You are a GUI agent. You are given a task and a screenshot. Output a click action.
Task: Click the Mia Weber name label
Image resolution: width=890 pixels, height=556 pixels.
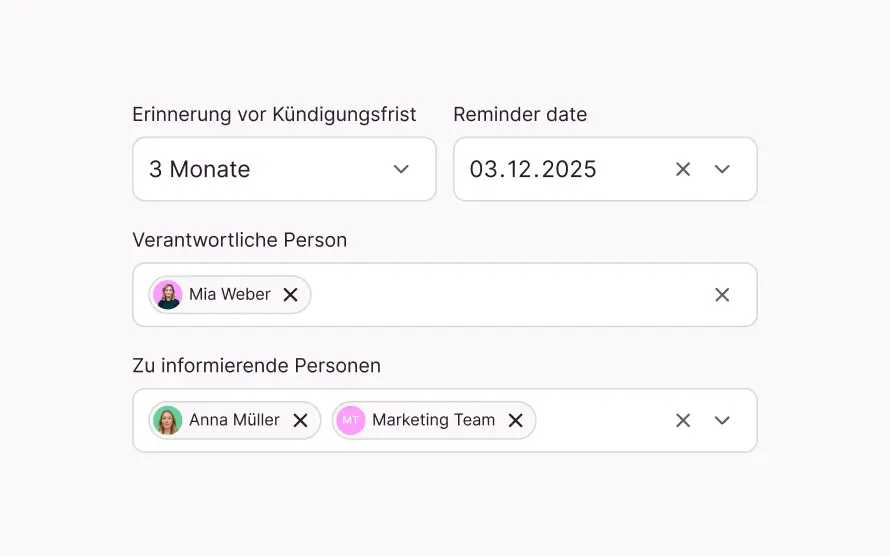point(230,295)
